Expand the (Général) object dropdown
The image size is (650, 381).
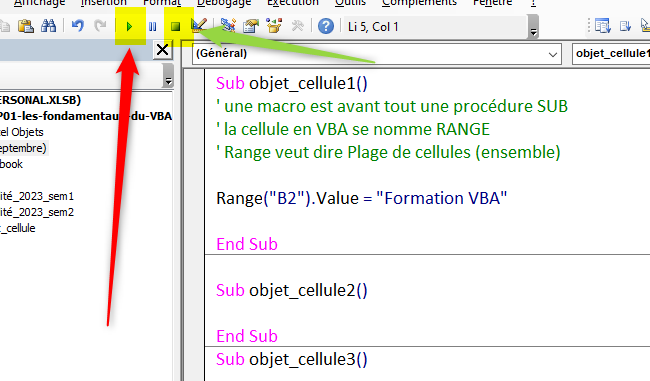click(x=376, y=54)
